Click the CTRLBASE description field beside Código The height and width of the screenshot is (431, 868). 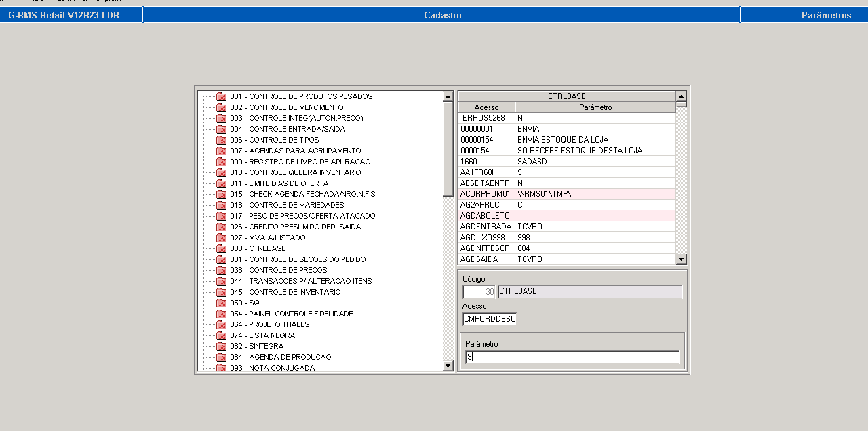click(590, 292)
